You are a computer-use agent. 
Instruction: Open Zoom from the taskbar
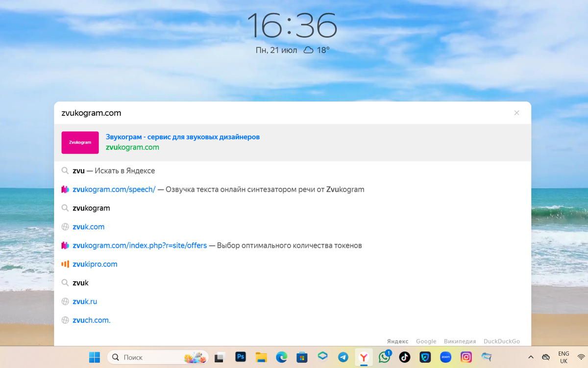[446, 357]
